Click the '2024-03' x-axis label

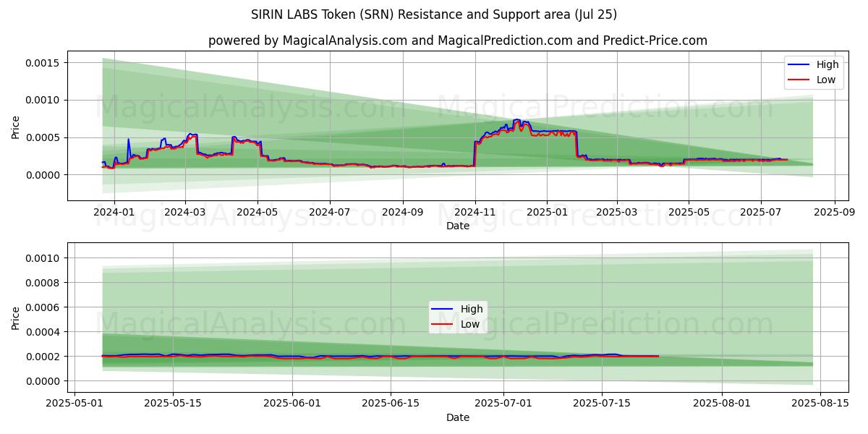pos(185,212)
